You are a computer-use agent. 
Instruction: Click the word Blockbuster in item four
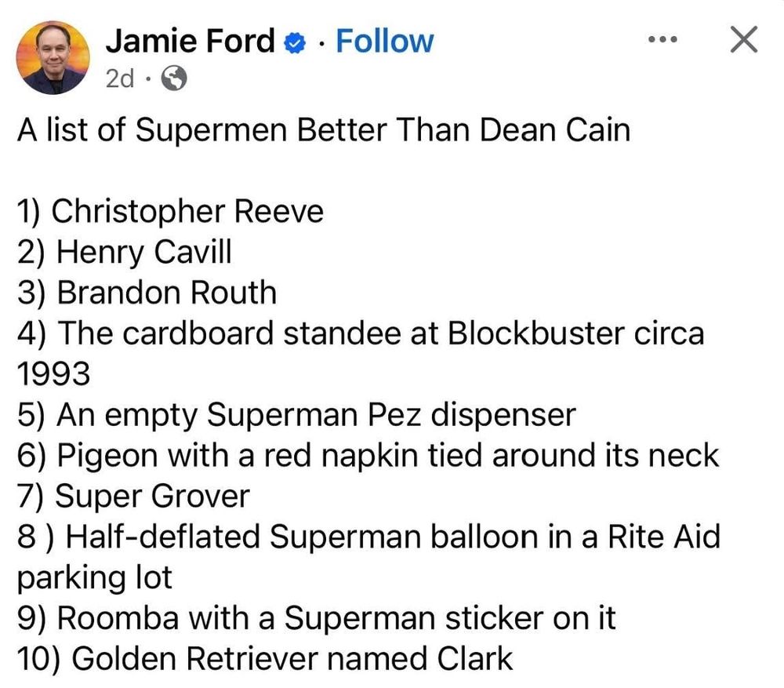point(535,333)
